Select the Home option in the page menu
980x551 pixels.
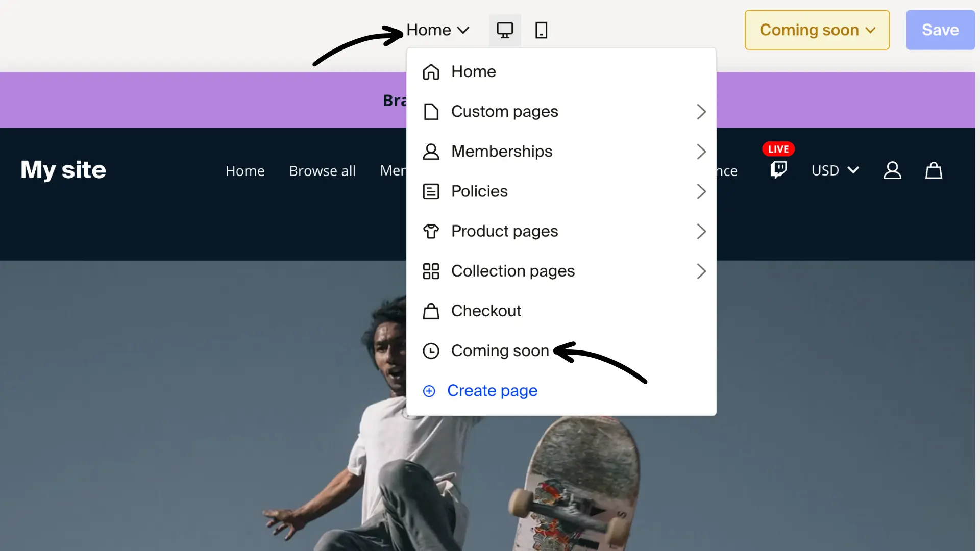[x=473, y=71]
